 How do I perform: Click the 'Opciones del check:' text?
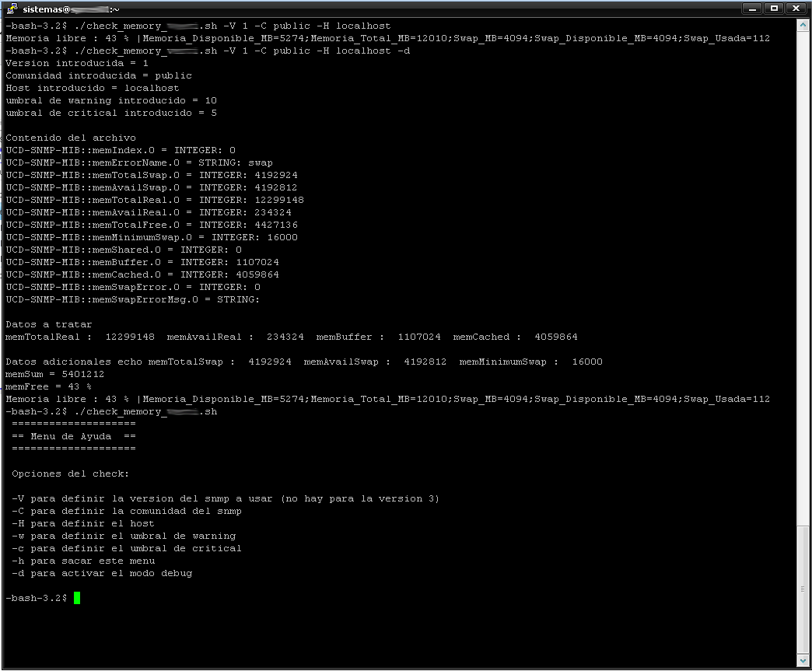[x=71, y=474]
